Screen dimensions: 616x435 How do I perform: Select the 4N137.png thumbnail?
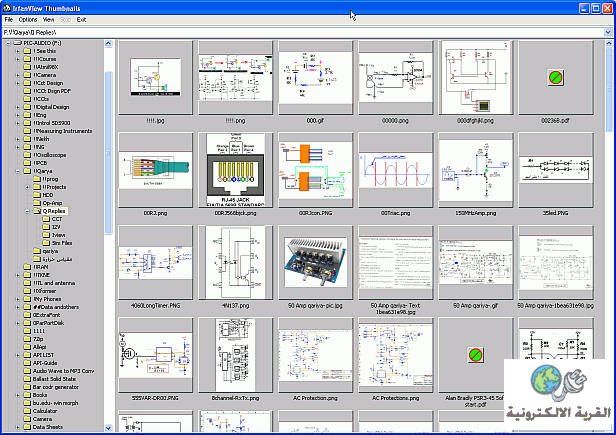[x=235, y=262]
